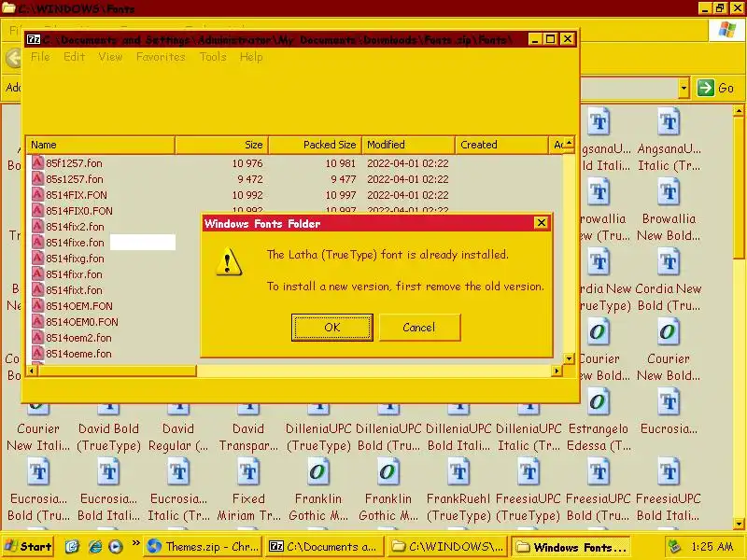Open the File menu in 7-Zip
The image size is (747, 560).
tap(40, 57)
